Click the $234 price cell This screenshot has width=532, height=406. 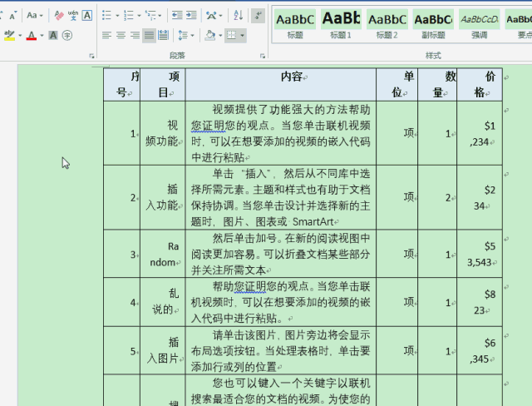[x=480, y=197]
